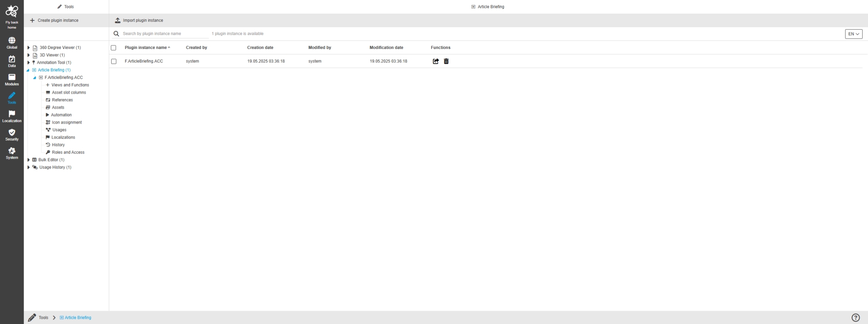The width and height of the screenshot is (868, 324).
Task: Select the Tools pencil icon in sidebar
Action: tap(12, 95)
